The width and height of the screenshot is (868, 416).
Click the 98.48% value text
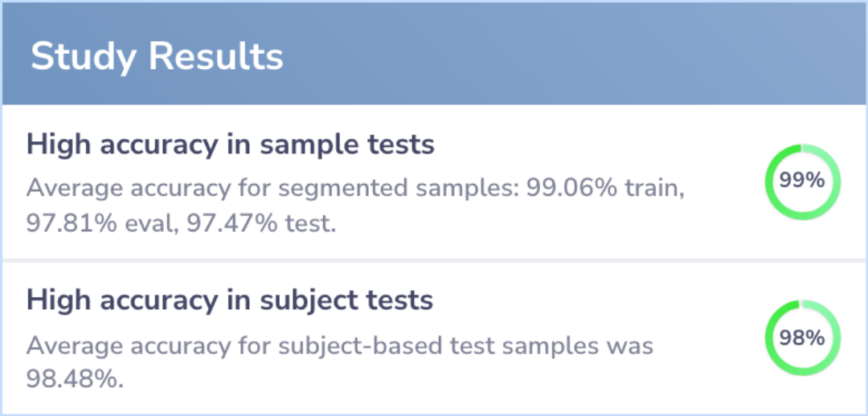75,381
